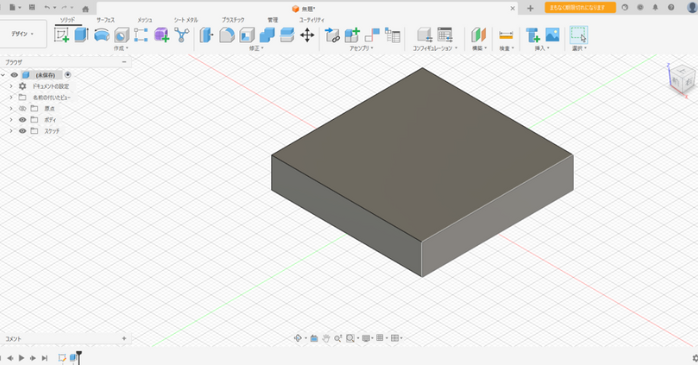Open the 挿入 dropdown menu
698x365 pixels.
[542, 48]
